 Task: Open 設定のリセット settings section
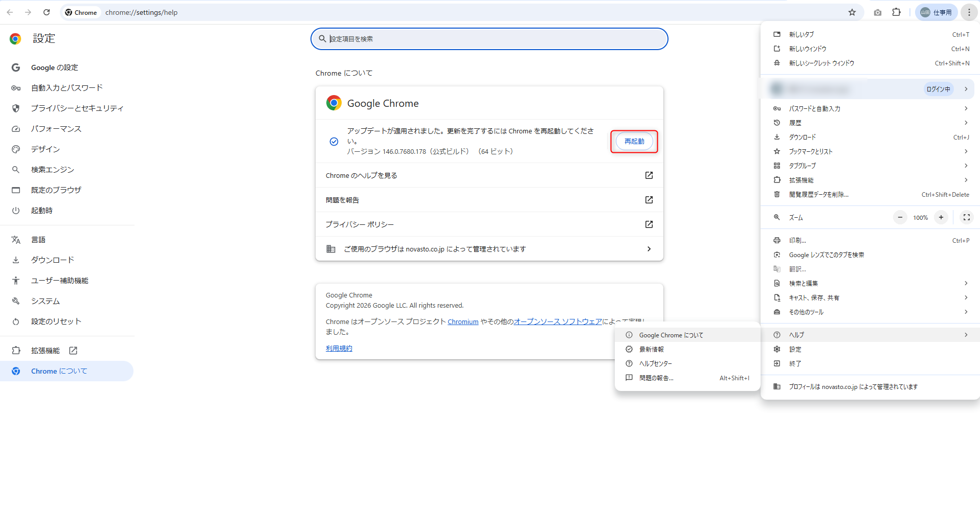[66, 321]
